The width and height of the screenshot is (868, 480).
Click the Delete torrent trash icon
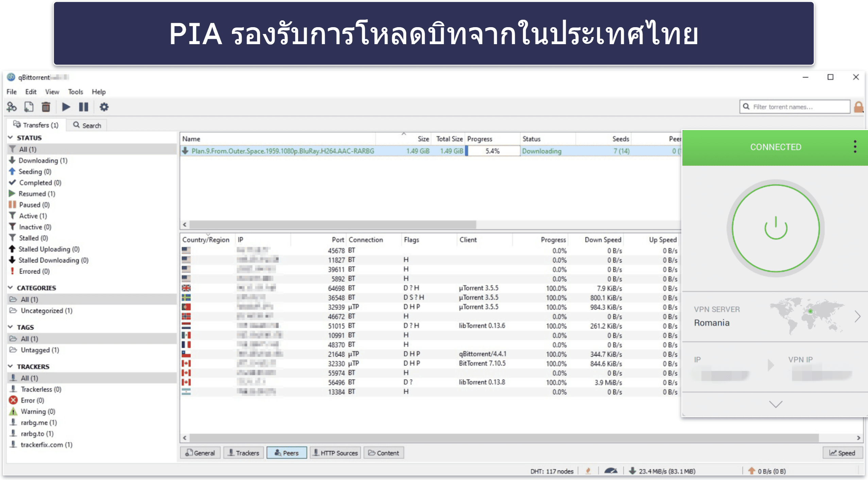coord(46,107)
